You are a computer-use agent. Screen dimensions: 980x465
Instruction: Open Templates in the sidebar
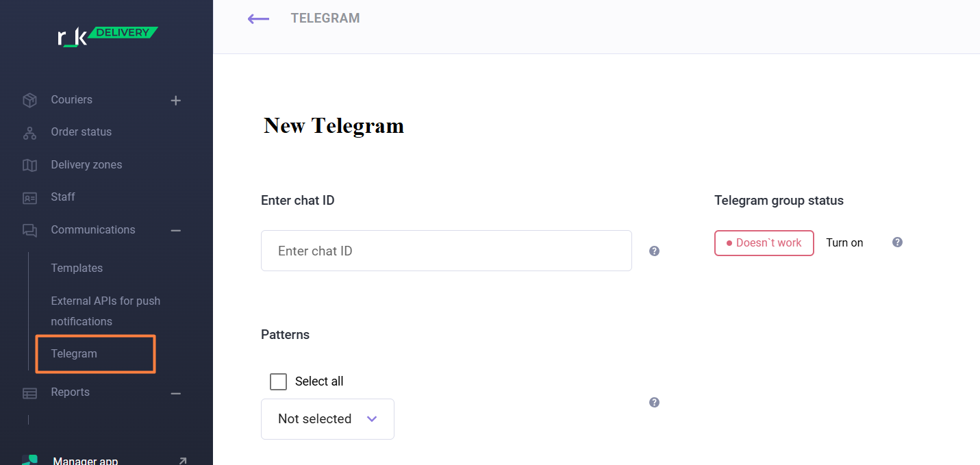pyautogui.click(x=77, y=268)
